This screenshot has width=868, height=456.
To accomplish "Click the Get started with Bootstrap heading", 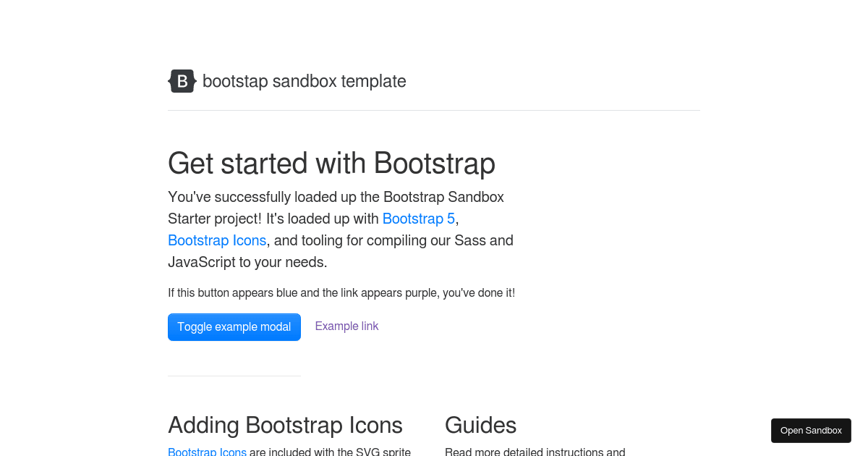I will [x=331, y=164].
